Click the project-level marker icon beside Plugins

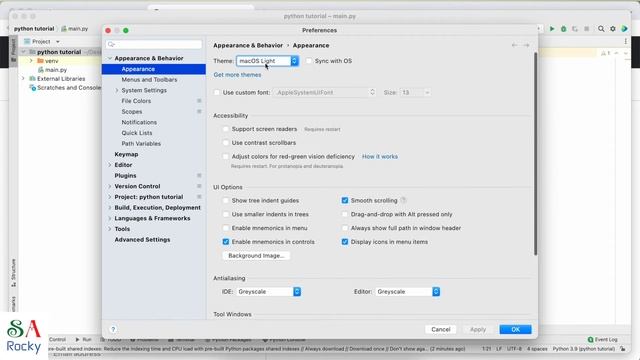click(x=199, y=176)
